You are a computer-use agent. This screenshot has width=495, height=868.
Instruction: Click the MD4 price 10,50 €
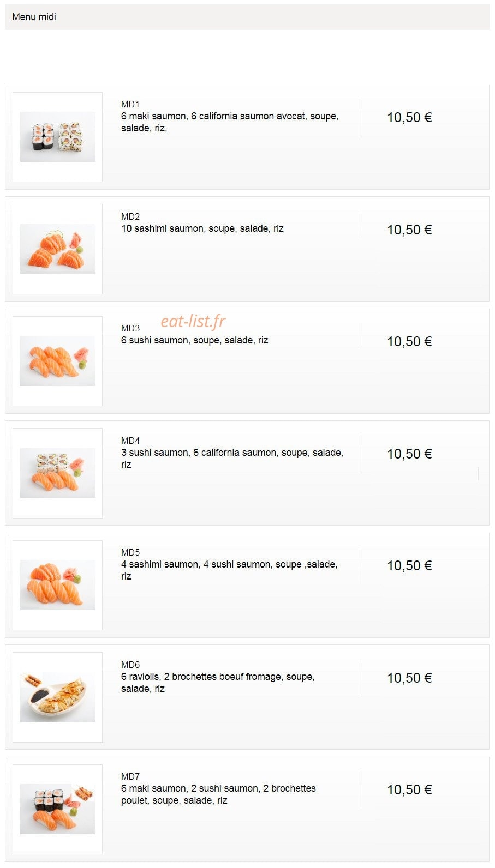point(409,454)
